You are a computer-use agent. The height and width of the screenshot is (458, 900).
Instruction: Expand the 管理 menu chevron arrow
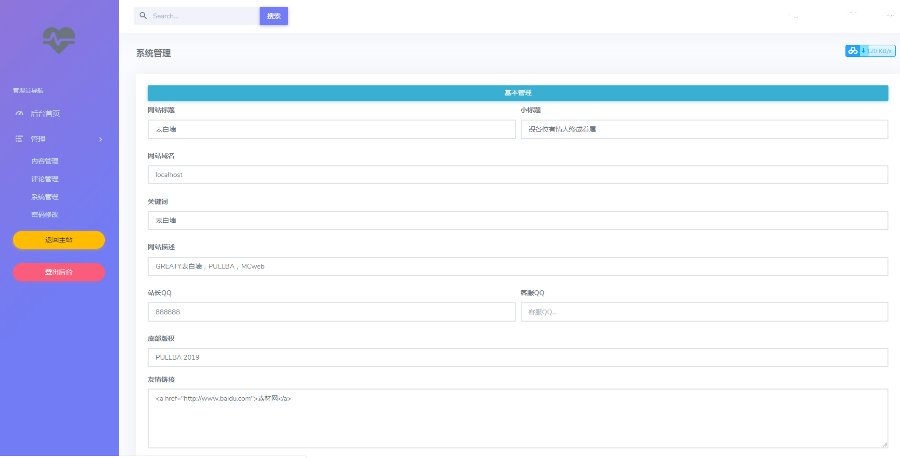[100, 139]
